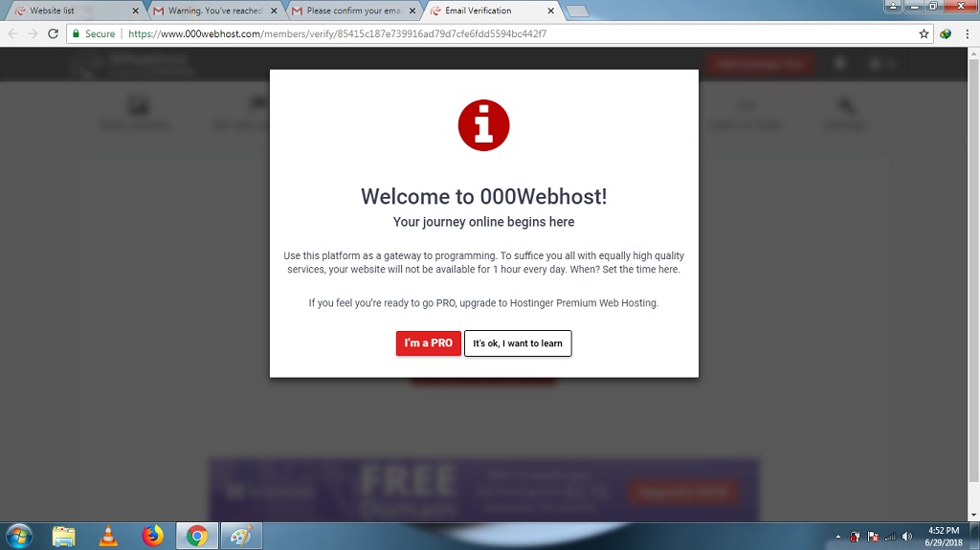Open the Warning You've reached Gmail tab
980x550 pixels.
(x=214, y=11)
